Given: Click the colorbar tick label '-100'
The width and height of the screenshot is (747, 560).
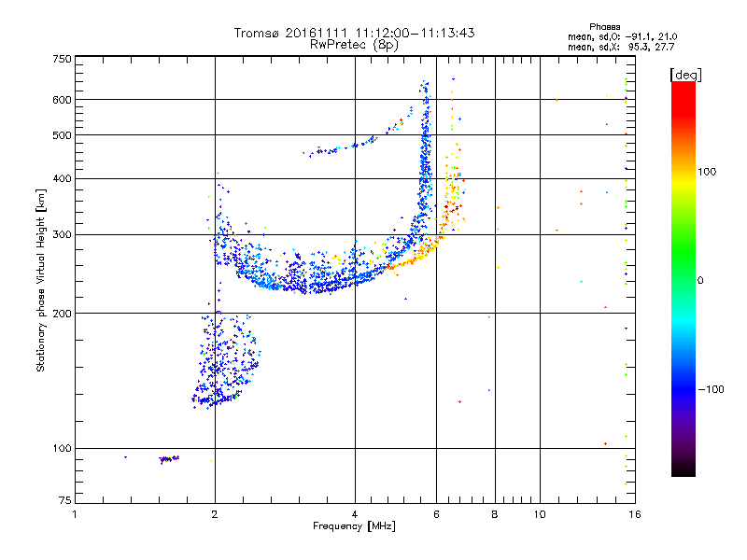Looking at the screenshot, I should point(711,389).
